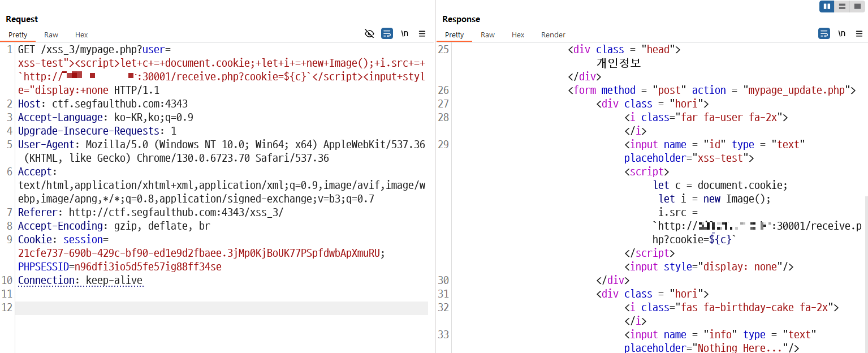The height and width of the screenshot is (353, 868).
Task: Toggle \n non-printable characters in Response panel
Action: [842, 34]
